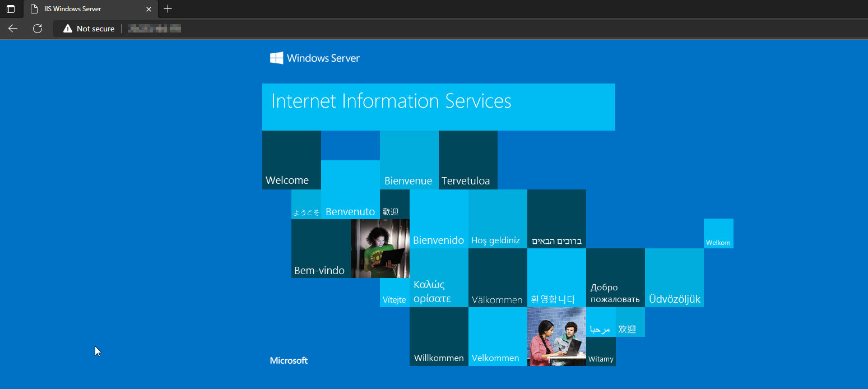The height and width of the screenshot is (389, 868).
Task: Click the Добро пожаловать tile
Action: click(615, 277)
